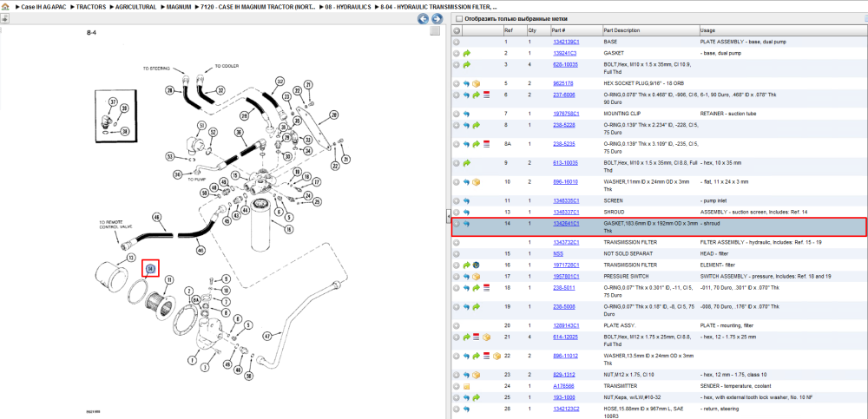Screen dimensions: 868x419
Task: Add BASE ref 1 using plus icon
Action: pyautogui.click(x=457, y=42)
